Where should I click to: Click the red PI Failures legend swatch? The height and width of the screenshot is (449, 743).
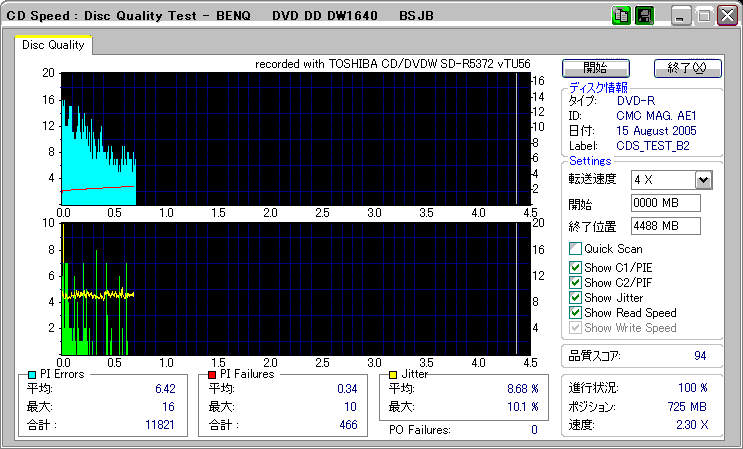coord(212,375)
